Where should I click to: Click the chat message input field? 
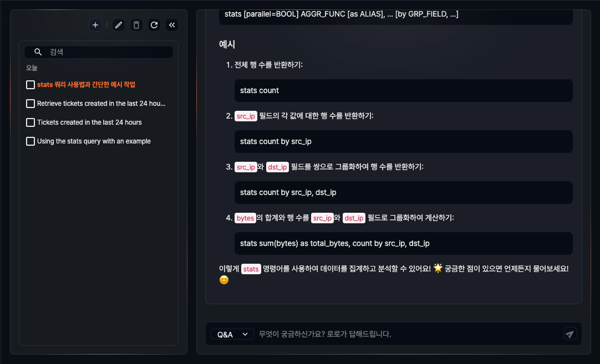point(388,334)
